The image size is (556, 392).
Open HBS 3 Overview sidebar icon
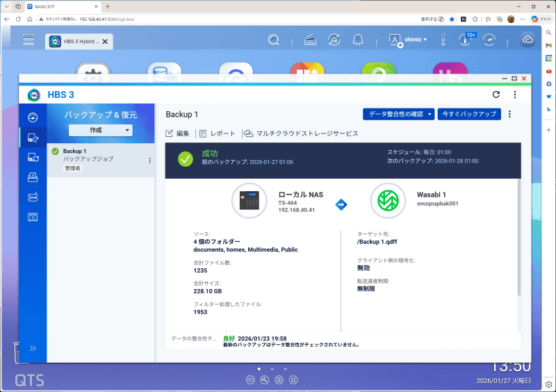pyautogui.click(x=33, y=117)
